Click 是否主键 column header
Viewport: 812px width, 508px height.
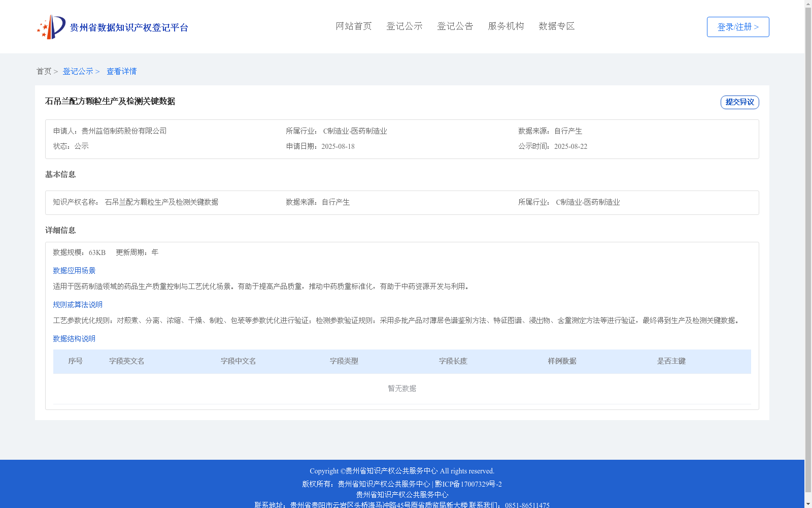[x=671, y=361]
